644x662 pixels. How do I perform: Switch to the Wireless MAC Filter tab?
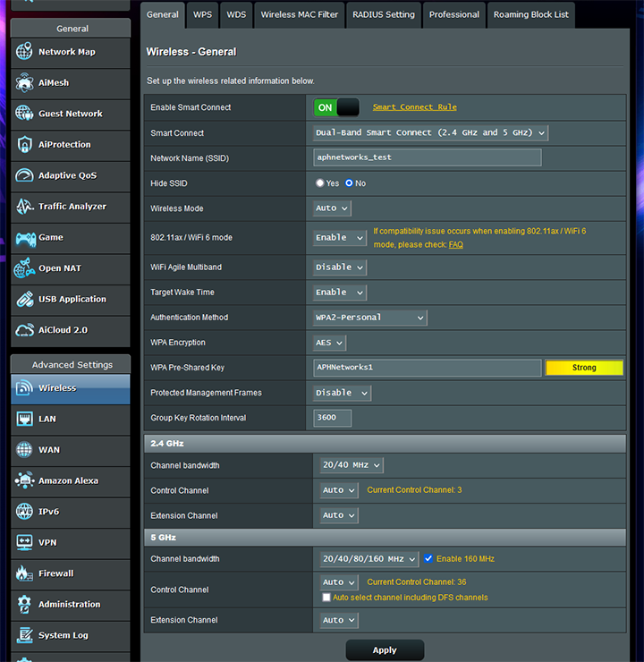tap(298, 15)
